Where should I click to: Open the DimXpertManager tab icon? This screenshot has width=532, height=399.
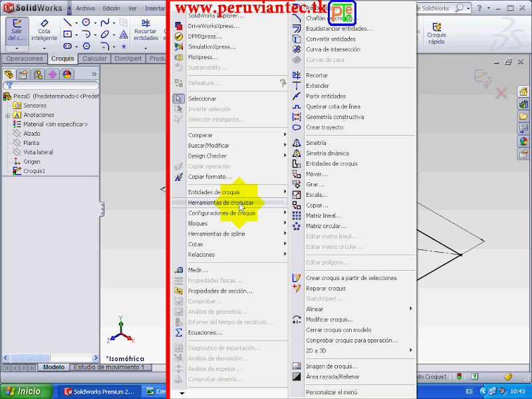[x=53, y=74]
